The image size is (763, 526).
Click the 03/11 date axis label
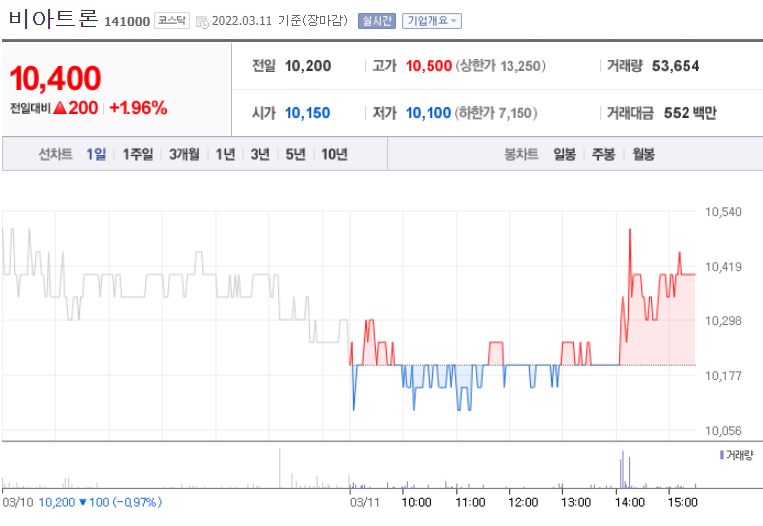[364, 502]
